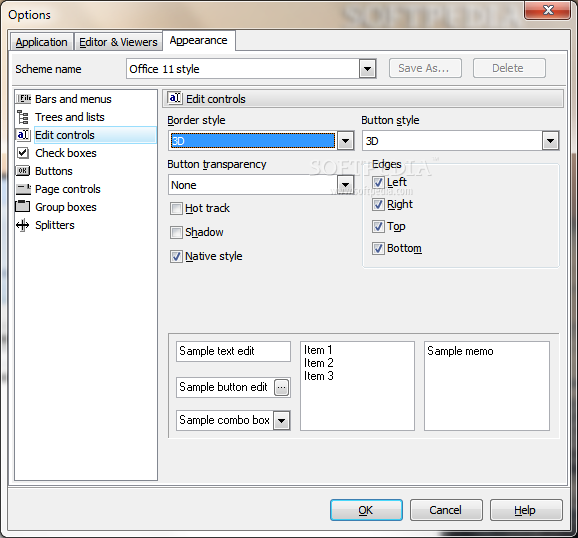578x538 pixels.
Task: Select Splitters label in the list
Action: pos(55,225)
